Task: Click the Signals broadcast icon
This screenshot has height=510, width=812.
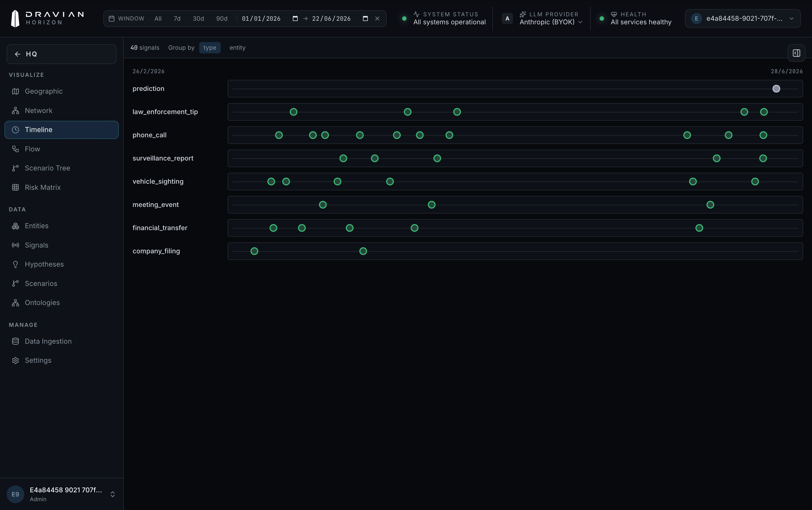Action: pyautogui.click(x=15, y=245)
